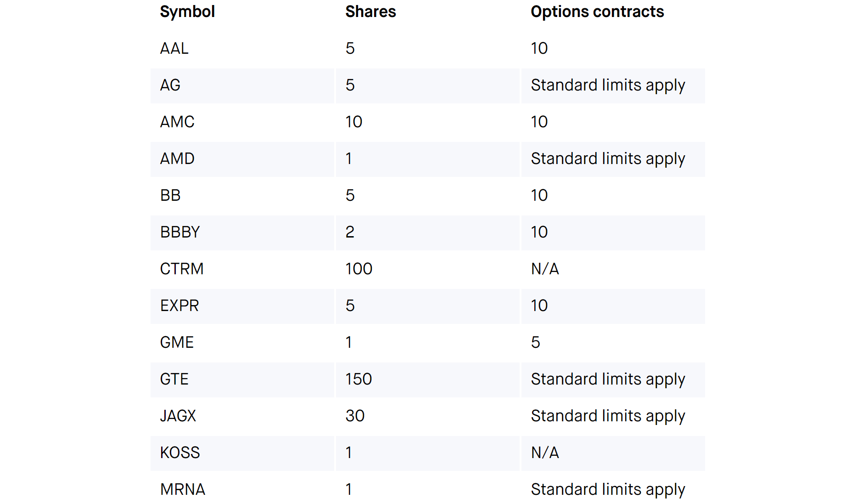Select the MRNA symbol cell
The width and height of the screenshot is (868, 504).
183,490
